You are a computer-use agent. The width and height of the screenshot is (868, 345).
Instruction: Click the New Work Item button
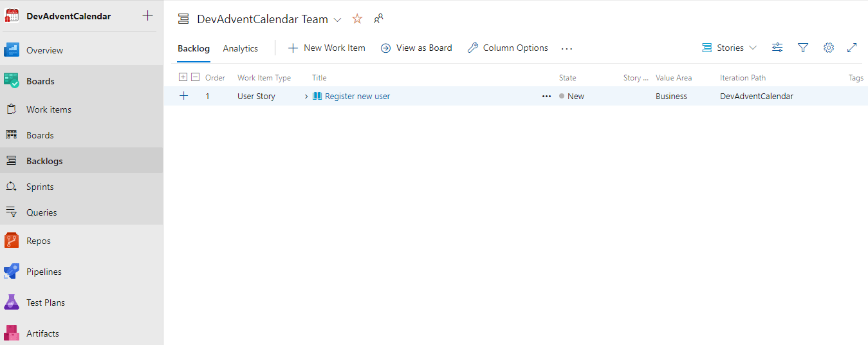[326, 48]
